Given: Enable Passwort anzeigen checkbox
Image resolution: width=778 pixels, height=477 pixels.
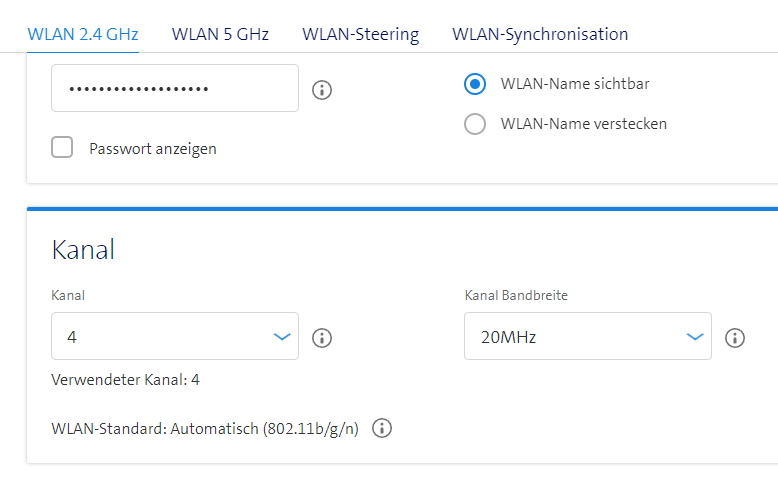Looking at the screenshot, I should 63,148.
